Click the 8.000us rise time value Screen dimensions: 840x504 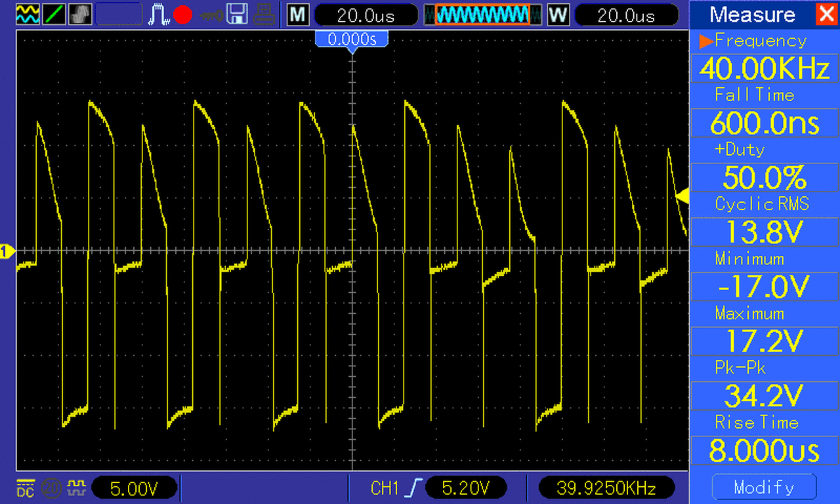point(765,450)
